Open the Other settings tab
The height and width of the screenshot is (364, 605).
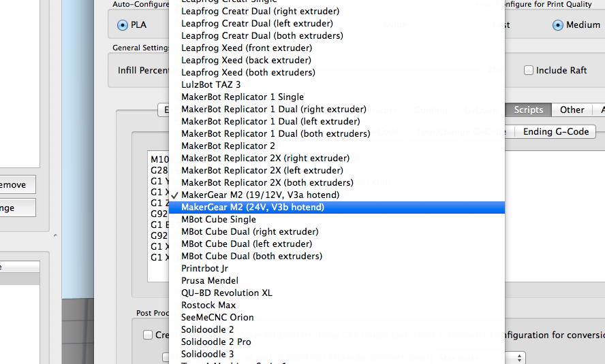(572, 110)
